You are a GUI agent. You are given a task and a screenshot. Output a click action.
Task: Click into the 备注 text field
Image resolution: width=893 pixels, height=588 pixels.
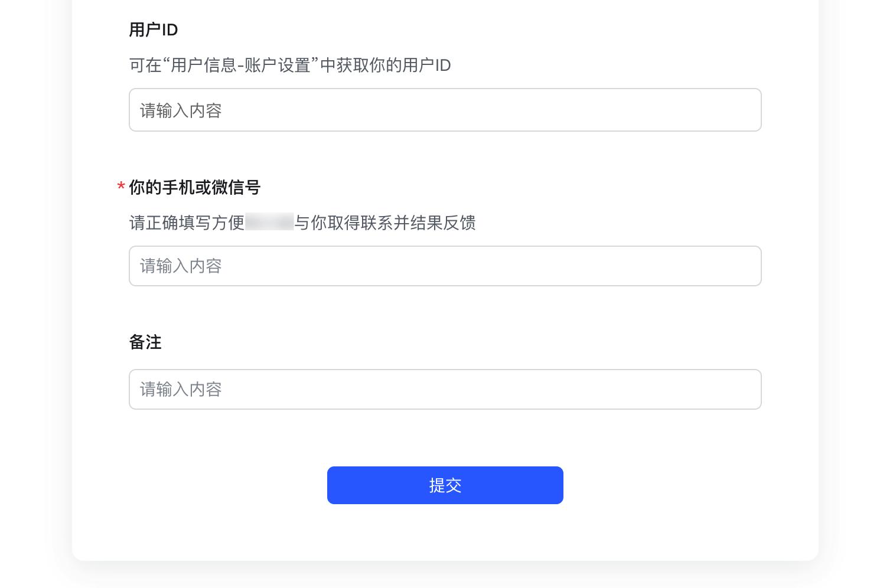[x=445, y=390]
